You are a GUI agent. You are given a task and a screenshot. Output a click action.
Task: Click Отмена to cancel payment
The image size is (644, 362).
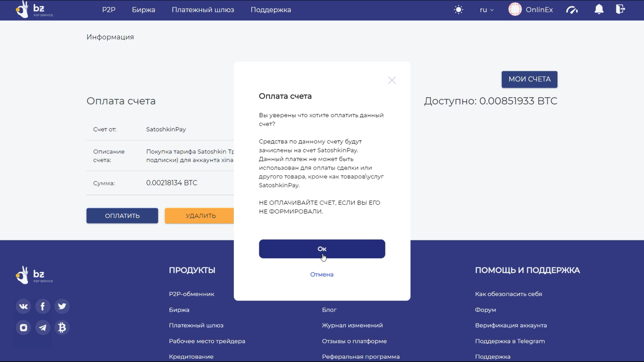[322, 274]
